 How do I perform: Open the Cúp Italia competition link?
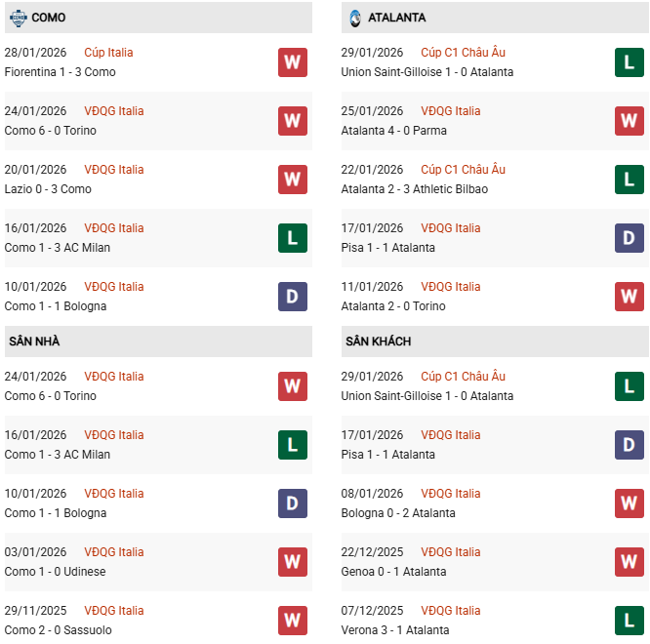pyautogui.click(x=108, y=53)
